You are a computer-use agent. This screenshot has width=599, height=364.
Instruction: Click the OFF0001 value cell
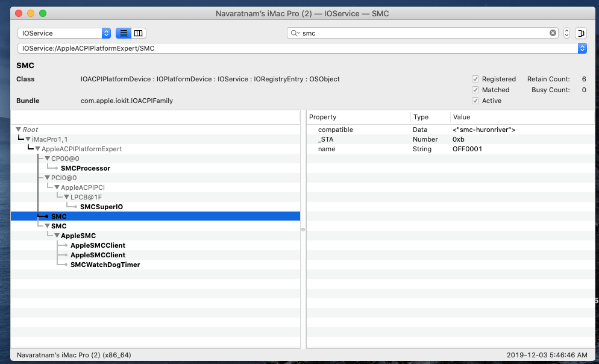click(x=467, y=149)
